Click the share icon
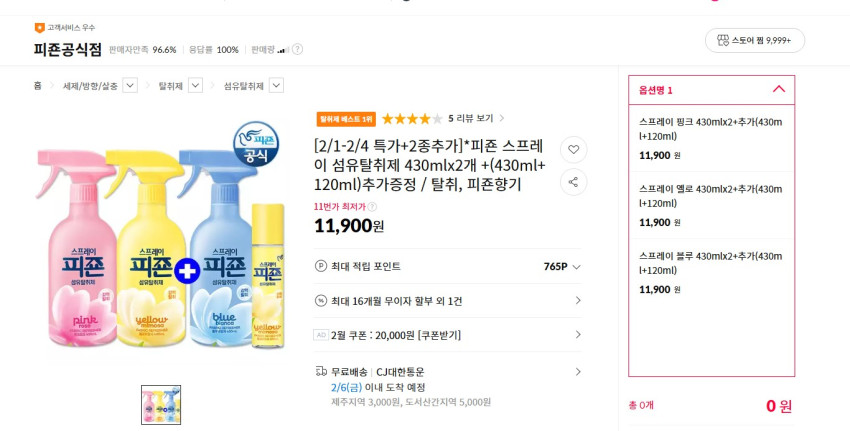850x431 pixels. click(x=573, y=182)
